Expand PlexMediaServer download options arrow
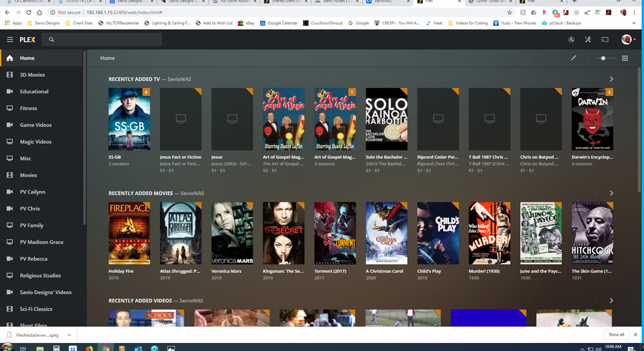Screen dimensions: 644x351 tap(69, 335)
